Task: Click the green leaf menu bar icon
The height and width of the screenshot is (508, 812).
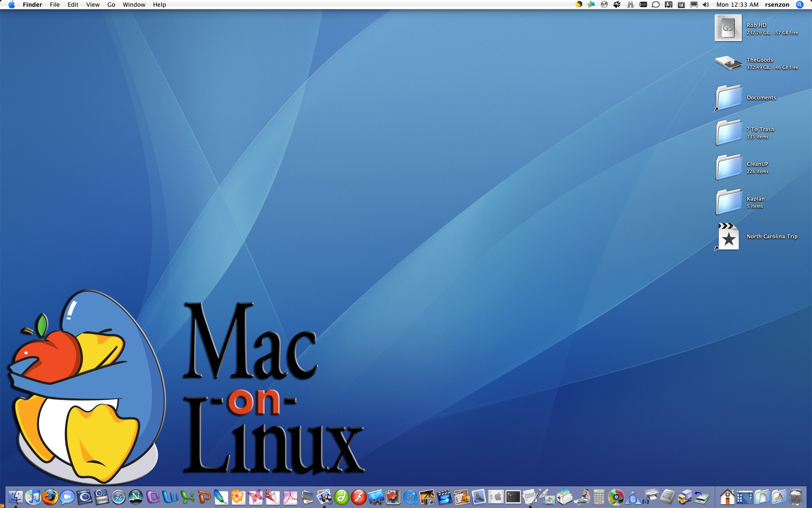Action: pyautogui.click(x=591, y=5)
